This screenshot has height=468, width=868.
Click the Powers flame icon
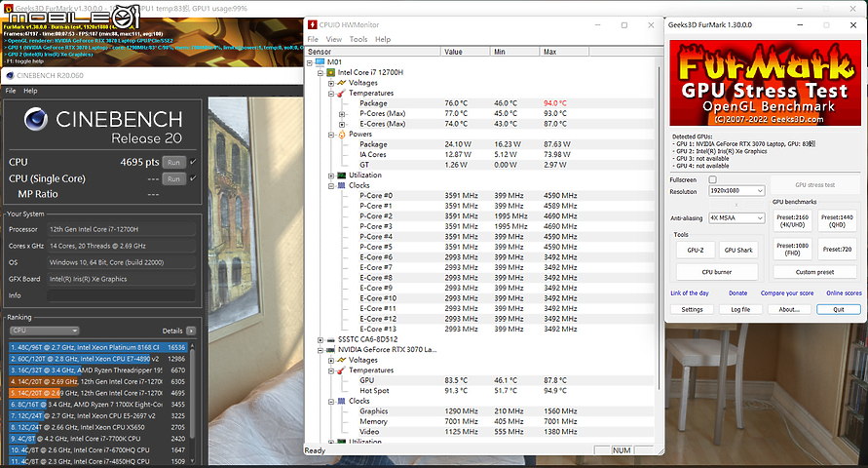click(342, 134)
